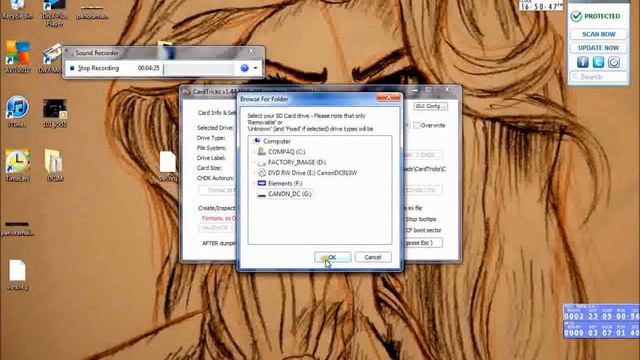Open Recycle Bin desktop icon
Image resolution: width=640 pixels, height=360 pixels.
[x=17, y=10]
